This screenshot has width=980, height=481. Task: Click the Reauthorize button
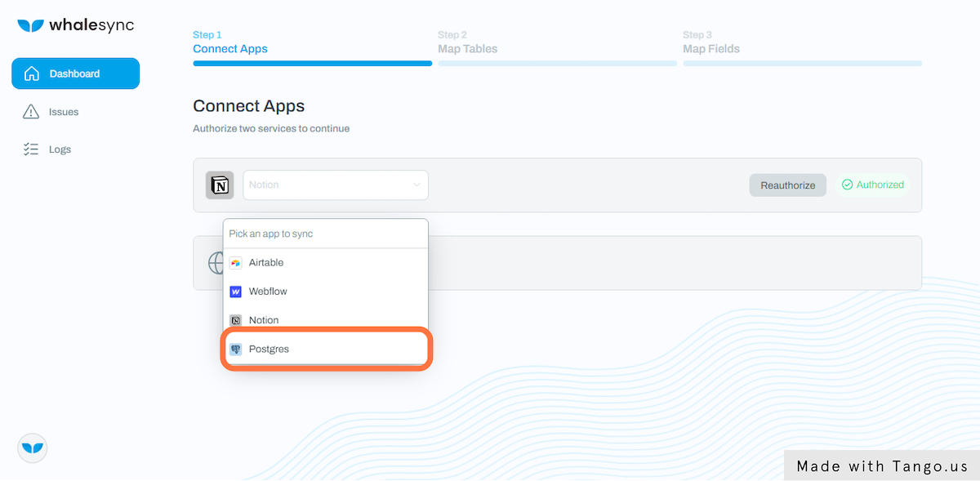(788, 185)
